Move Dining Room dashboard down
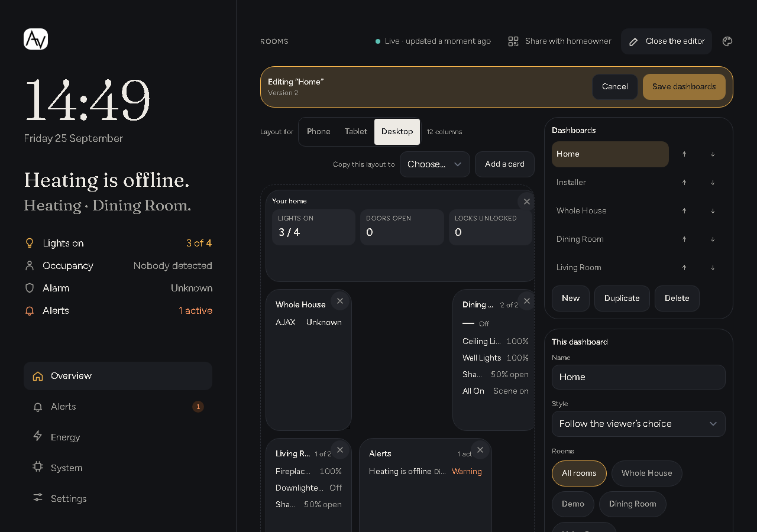This screenshot has height=532, width=757. 713,239
